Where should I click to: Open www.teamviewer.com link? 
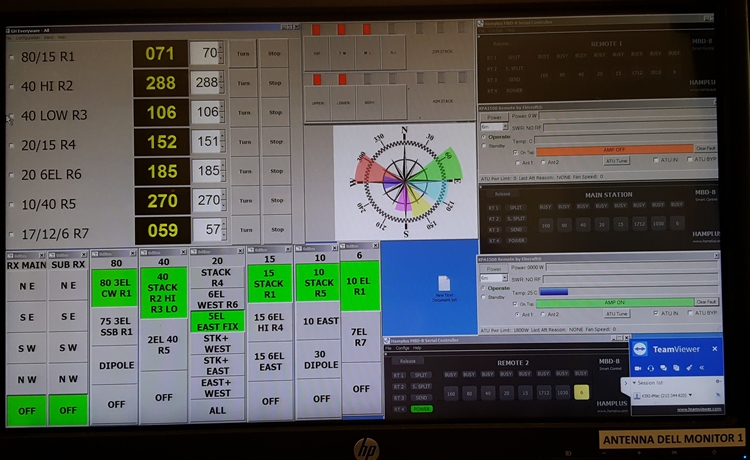[x=699, y=409]
